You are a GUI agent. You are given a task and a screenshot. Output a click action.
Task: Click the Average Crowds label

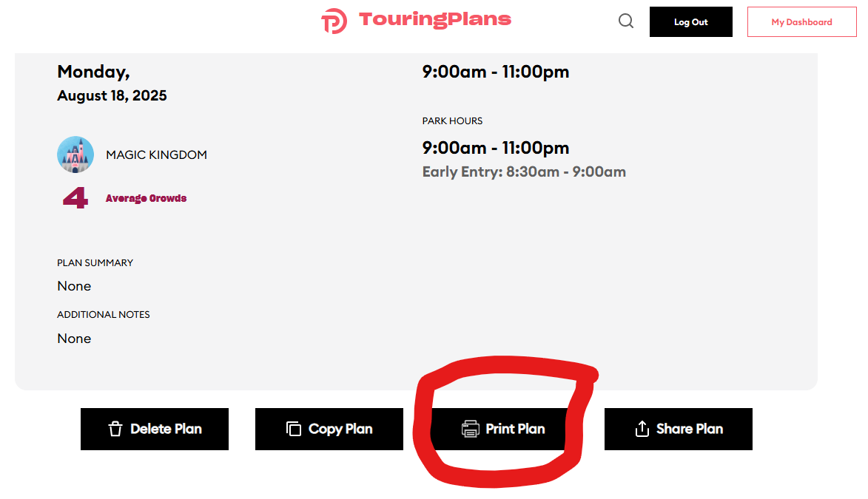point(146,198)
